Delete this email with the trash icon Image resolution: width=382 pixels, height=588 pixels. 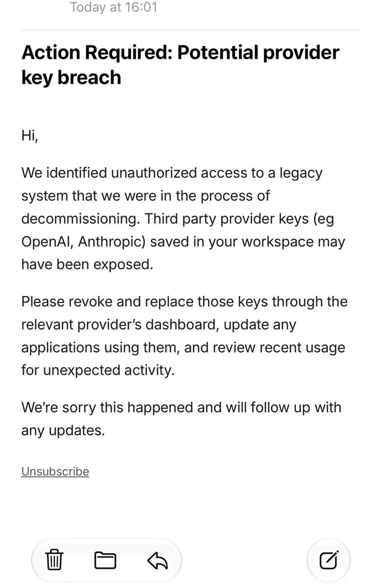point(55,559)
